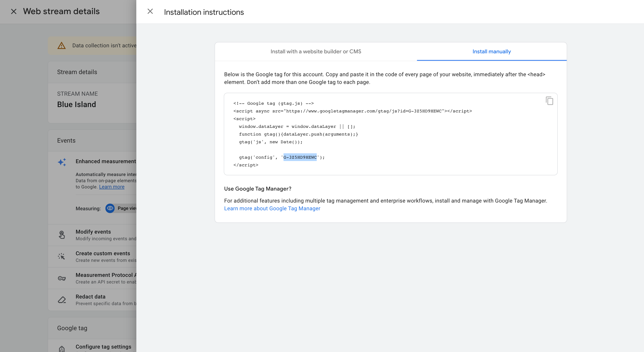
Task: Click the Blue Island stream name
Action: (76, 104)
